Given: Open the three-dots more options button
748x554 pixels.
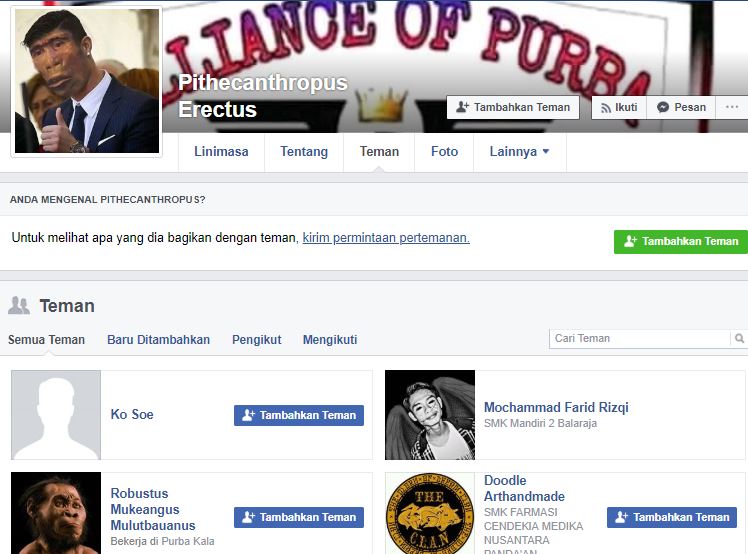Looking at the screenshot, I should tap(731, 107).
